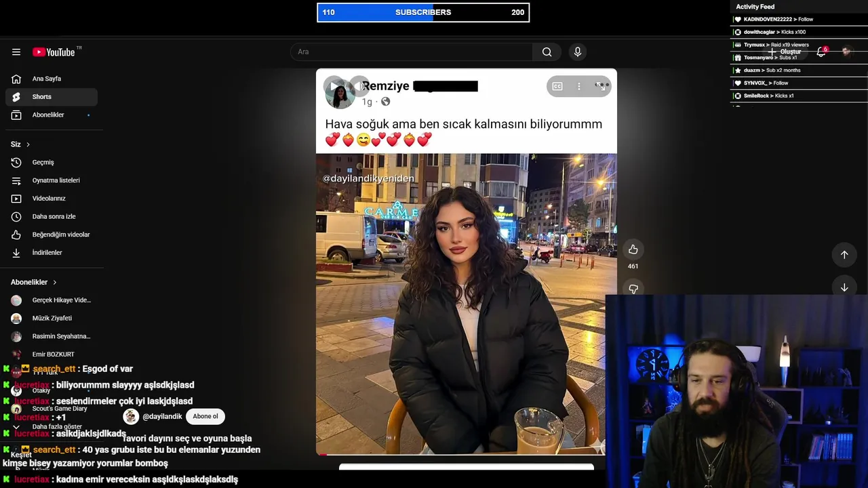The height and width of the screenshot is (488, 868).
Task: Go to the previous Short with the up arrow
Action: [x=844, y=255]
